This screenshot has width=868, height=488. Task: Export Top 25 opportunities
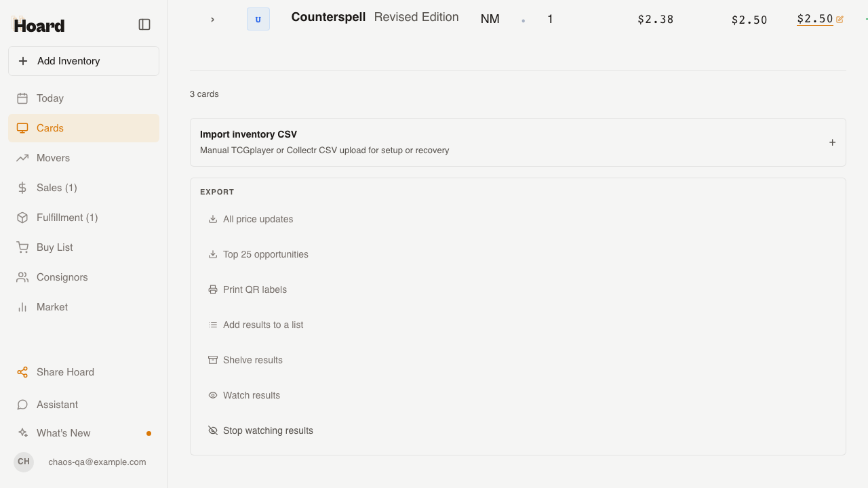(258, 254)
